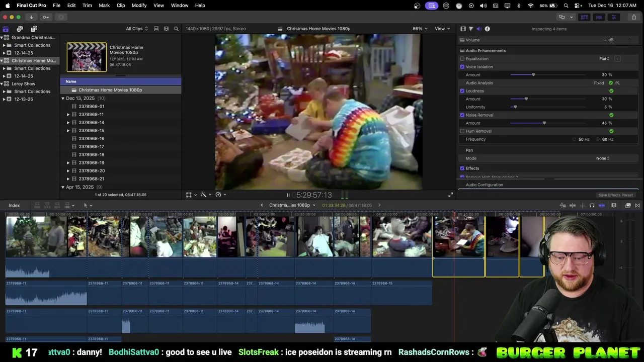Open the Audio inspector speaker icon
The height and width of the screenshot is (362, 644).
(478, 29)
